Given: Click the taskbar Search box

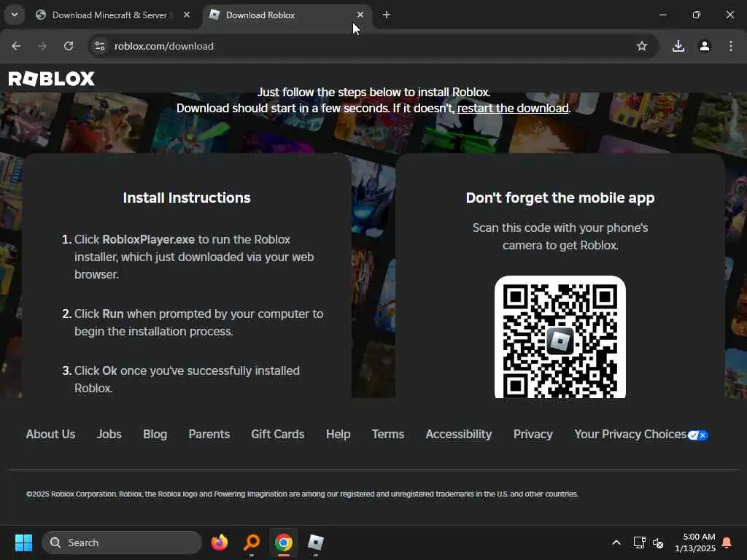Looking at the screenshot, I should coord(122,542).
